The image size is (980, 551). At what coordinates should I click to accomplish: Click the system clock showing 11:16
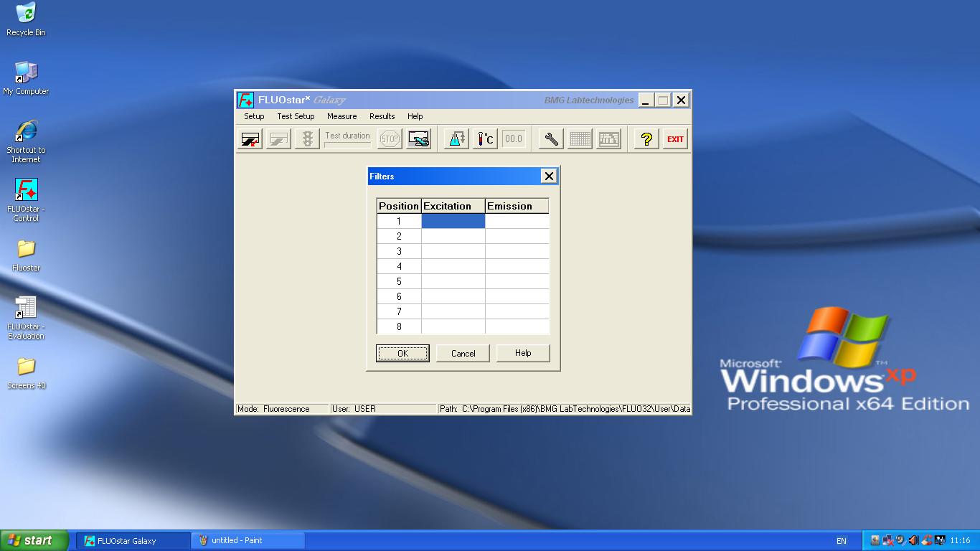(x=960, y=541)
